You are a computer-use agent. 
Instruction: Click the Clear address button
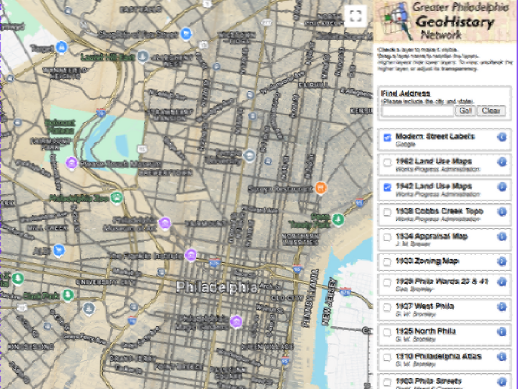tap(491, 111)
